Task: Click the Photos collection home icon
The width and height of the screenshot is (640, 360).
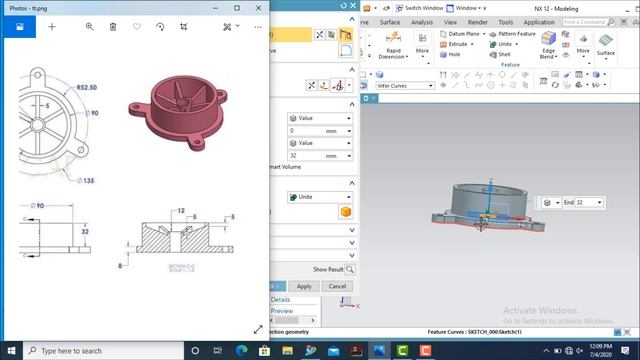Action: [x=20, y=27]
